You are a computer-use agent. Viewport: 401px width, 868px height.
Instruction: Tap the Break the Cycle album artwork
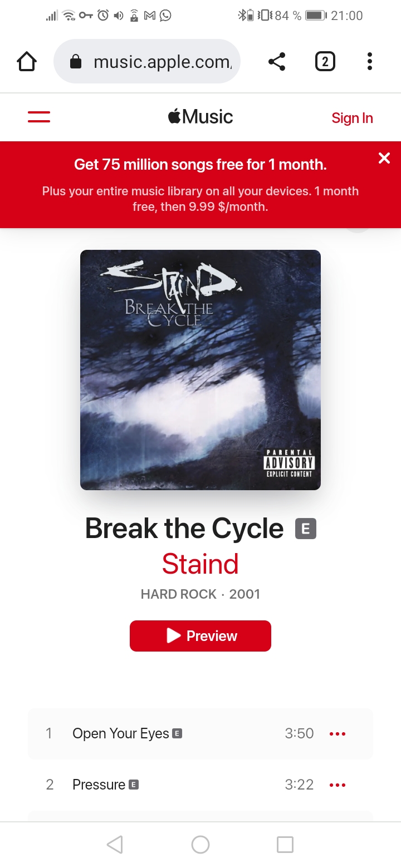pos(200,370)
